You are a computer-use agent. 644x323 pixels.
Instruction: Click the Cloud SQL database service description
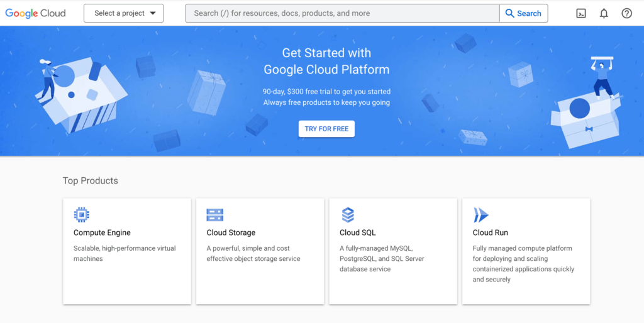tap(382, 258)
